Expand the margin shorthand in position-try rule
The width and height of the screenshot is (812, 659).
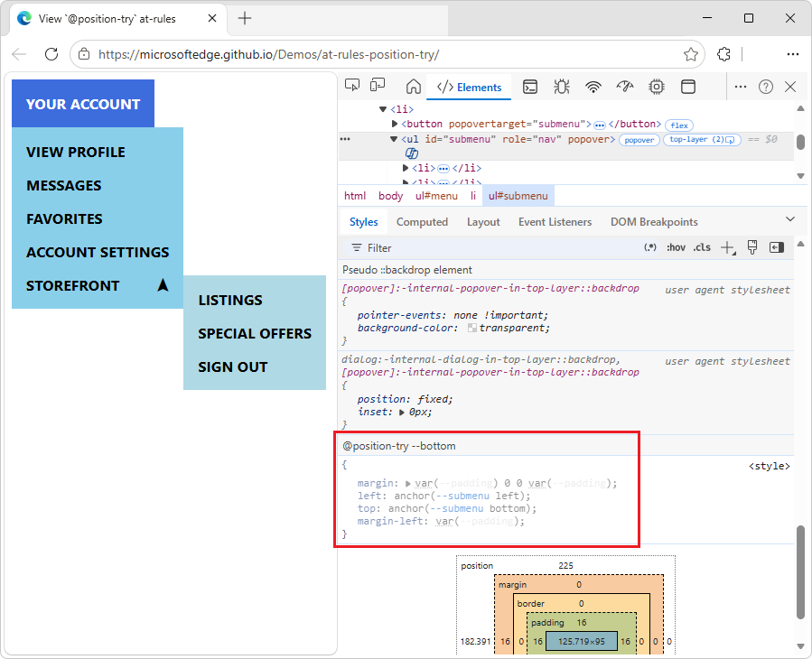tap(407, 484)
